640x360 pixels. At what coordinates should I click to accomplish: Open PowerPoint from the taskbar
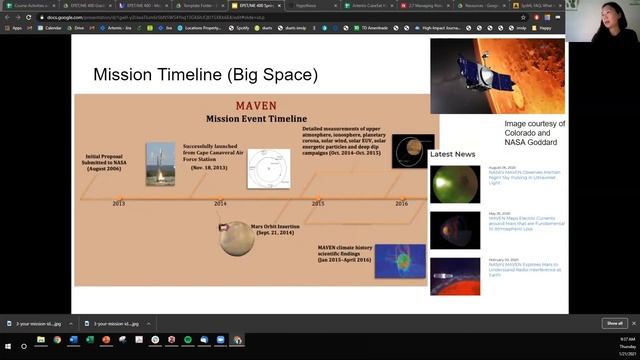[106, 340]
